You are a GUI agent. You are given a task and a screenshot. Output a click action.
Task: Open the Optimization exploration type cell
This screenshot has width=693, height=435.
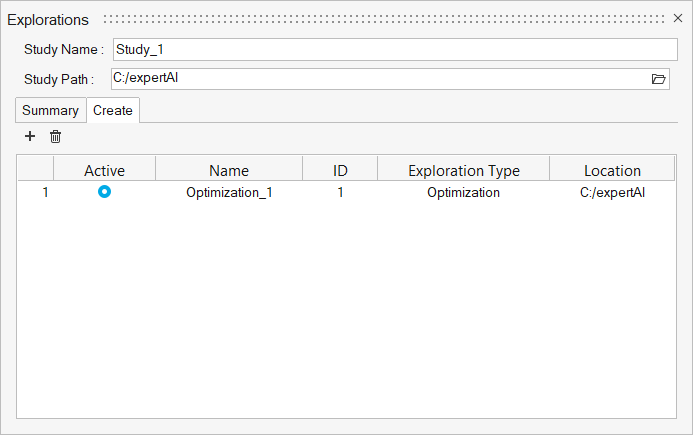463,192
